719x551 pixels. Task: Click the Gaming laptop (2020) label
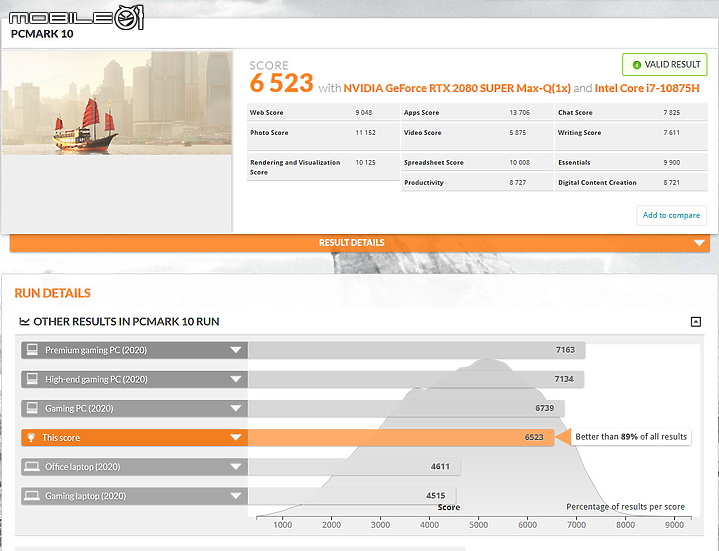(x=85, y=496)
